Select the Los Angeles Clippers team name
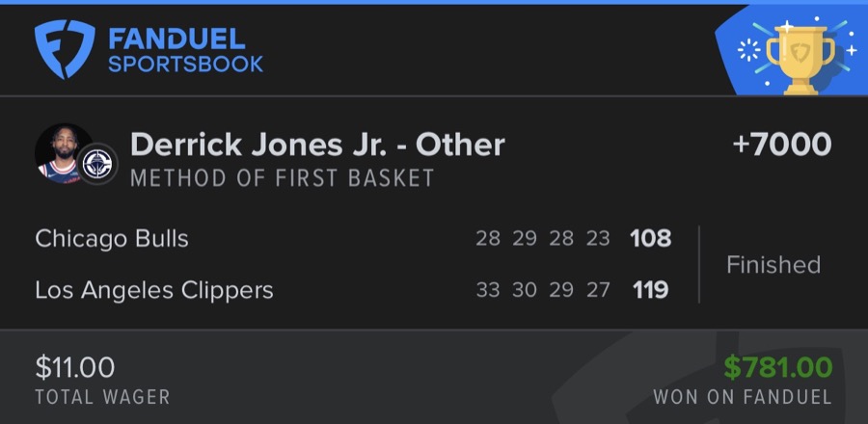 pos(154,289)
